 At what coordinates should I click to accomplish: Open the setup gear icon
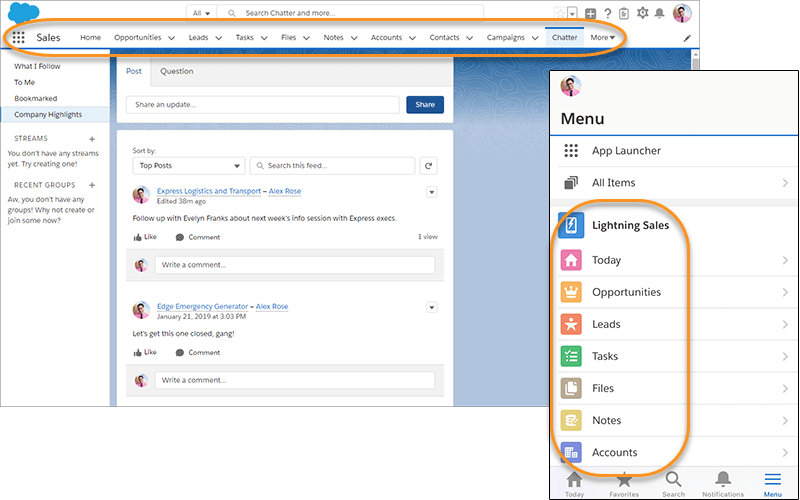642,13
